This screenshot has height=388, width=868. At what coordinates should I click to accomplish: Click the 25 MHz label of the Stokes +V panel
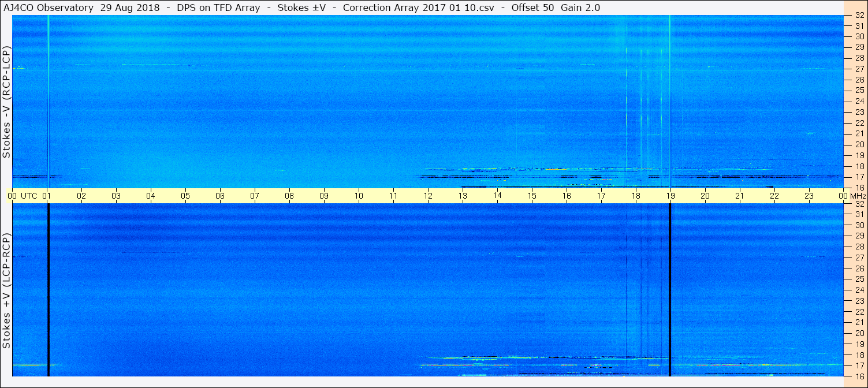(x=859, y=279)
